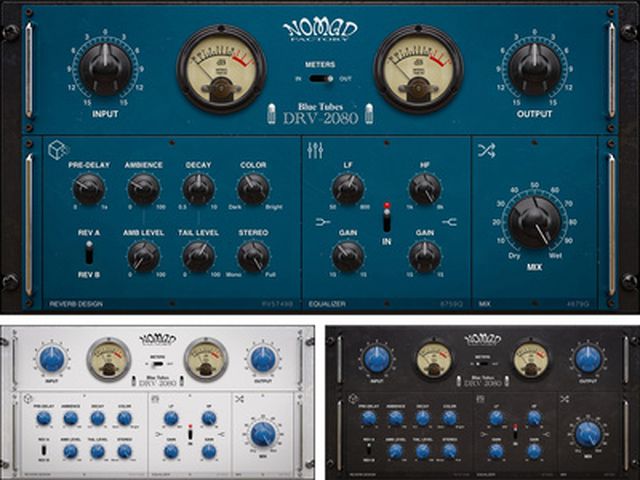Viewport: 640px width, 480px height.
Task: Click the left VU meter on silver skin
Action: tap(109, 359)
